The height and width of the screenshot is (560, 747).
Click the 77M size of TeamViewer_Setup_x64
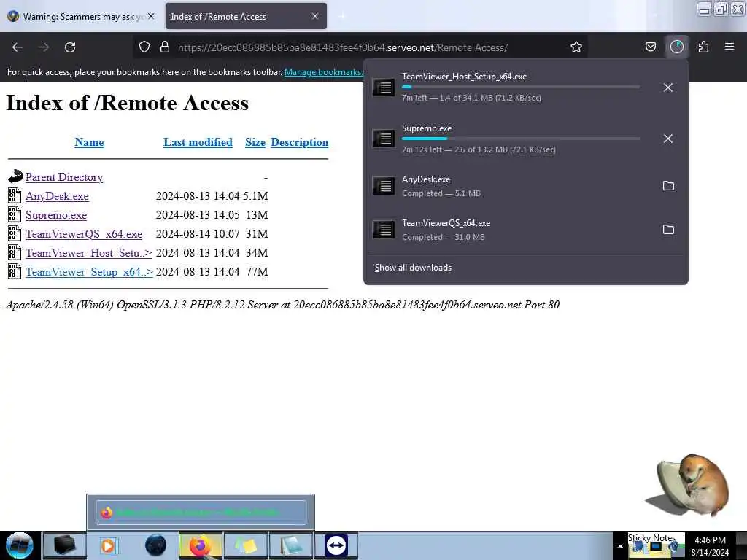pos(257,272)
